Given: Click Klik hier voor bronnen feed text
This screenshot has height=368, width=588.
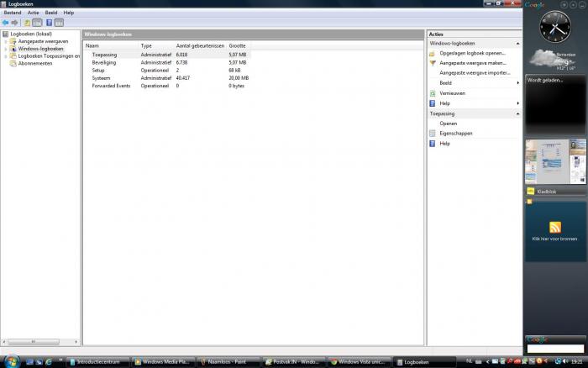Looking at the screenshot, I should (x=554, y=239).
